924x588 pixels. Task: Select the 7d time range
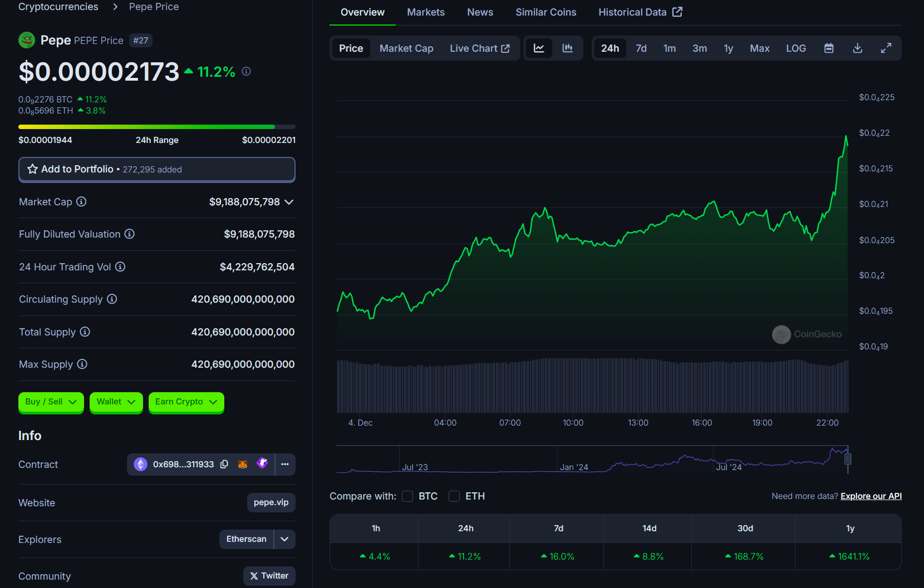(641, 48)
